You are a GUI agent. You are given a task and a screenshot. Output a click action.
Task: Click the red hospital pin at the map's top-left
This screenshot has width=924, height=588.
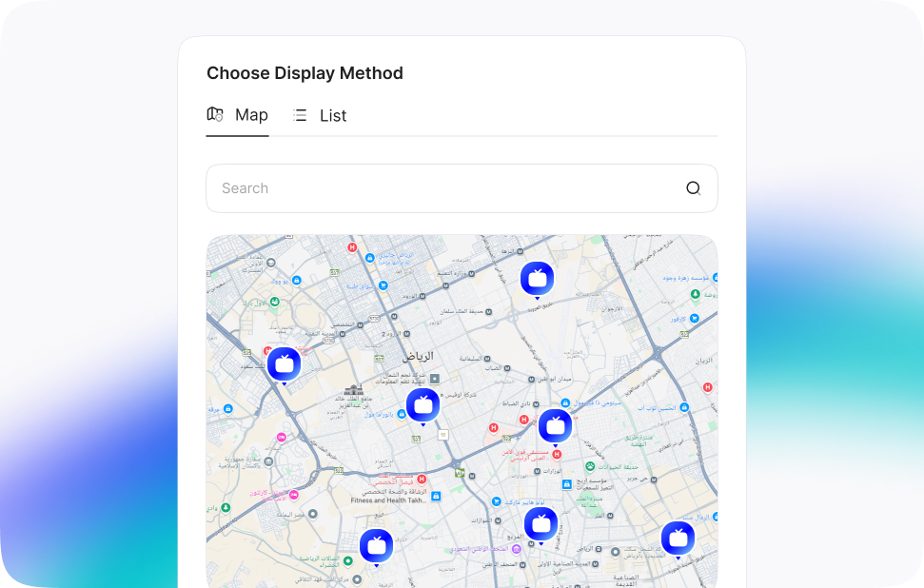click(352, 247)
